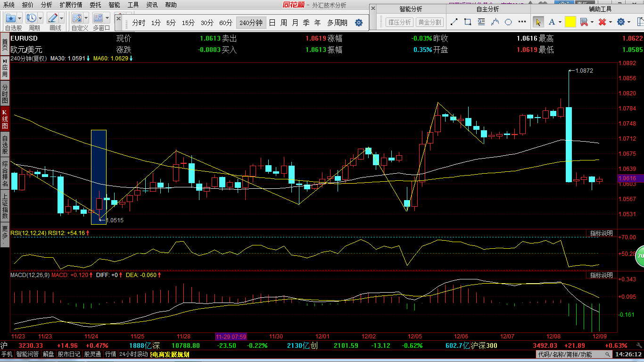Select the 240分钟 period
The width and height of the screenshot is (644, 362).
[x=251, y=23]
